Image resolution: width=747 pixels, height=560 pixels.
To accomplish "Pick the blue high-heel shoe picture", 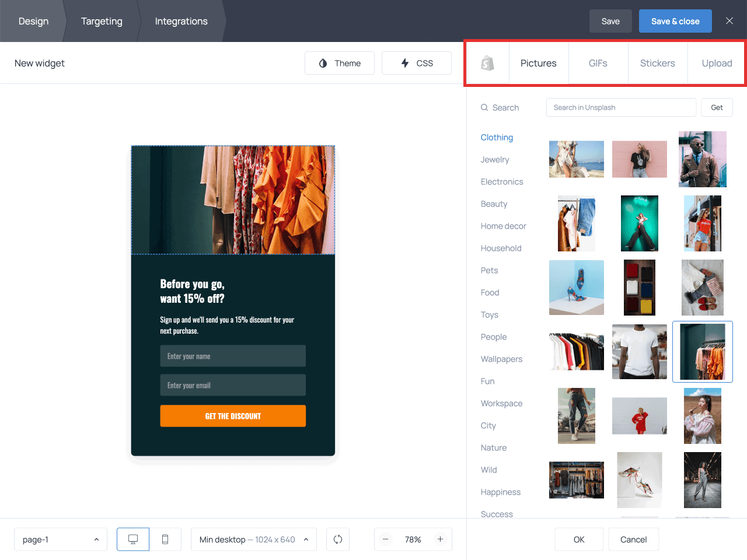I will click(x=577, y=288).
